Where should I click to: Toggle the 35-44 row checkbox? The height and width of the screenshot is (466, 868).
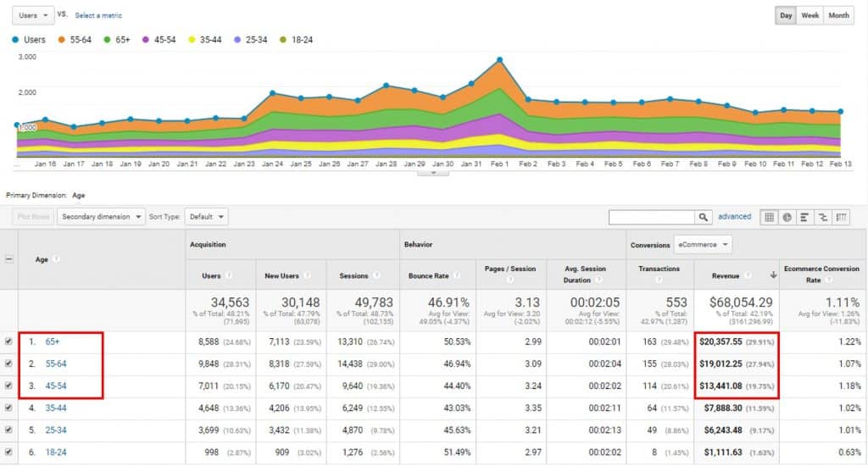8,407
